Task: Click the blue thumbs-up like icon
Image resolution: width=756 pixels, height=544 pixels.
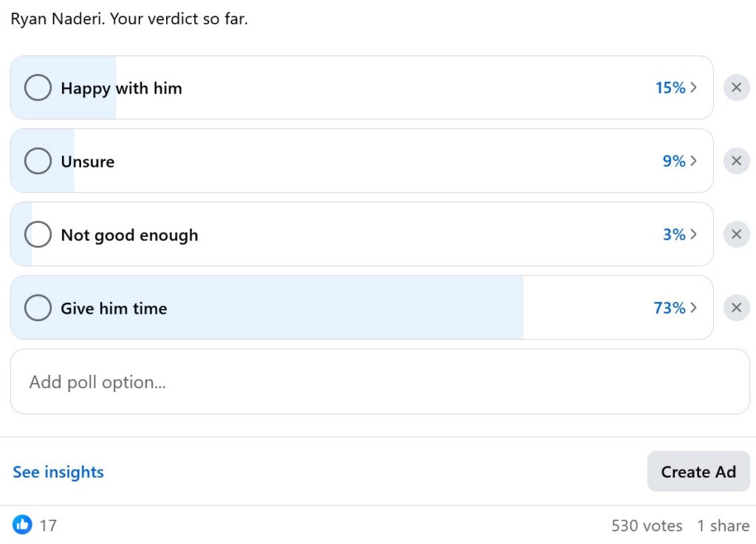Action: coord(23,526)
